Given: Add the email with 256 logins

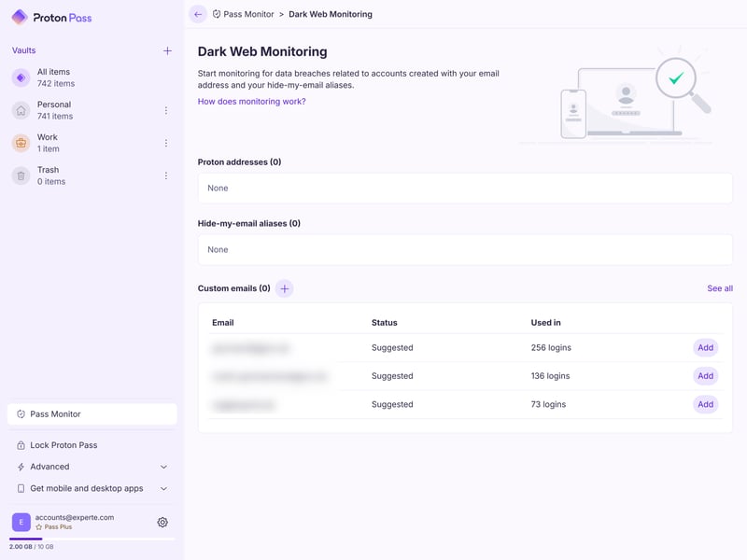Looking at the screenshot, I should click(x=705, y=348).
